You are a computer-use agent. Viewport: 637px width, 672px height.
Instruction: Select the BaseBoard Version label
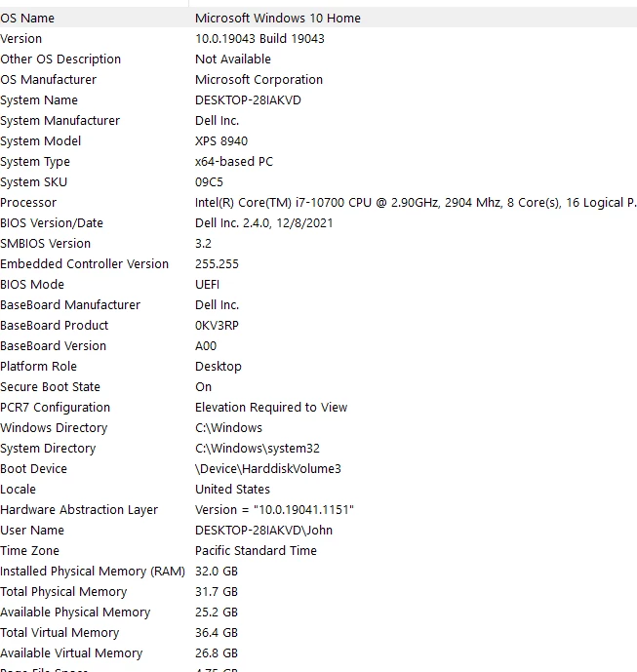tap(53, 346)
